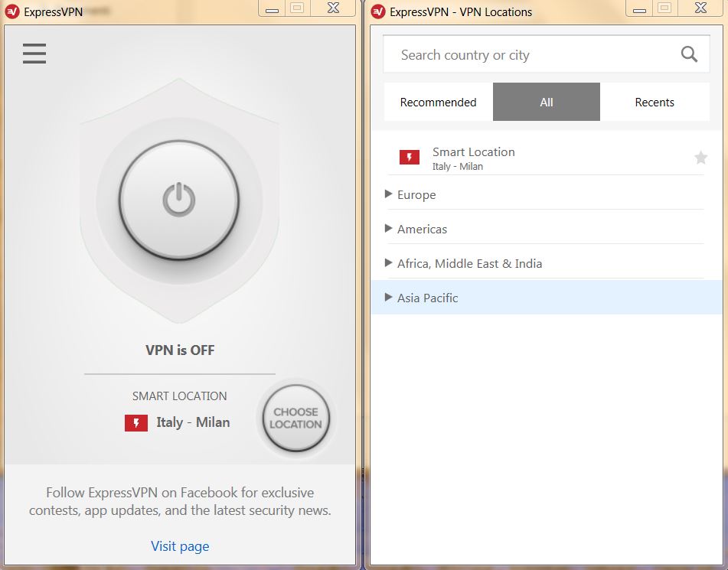
Task: Open the Visit page link
Action: coord(180,546)
